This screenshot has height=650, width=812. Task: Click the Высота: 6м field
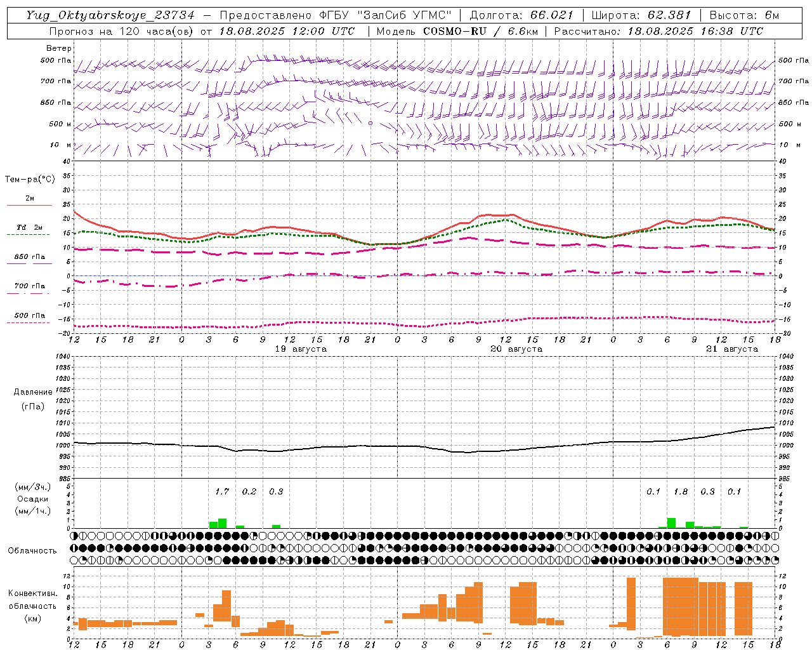pos(744,15)
